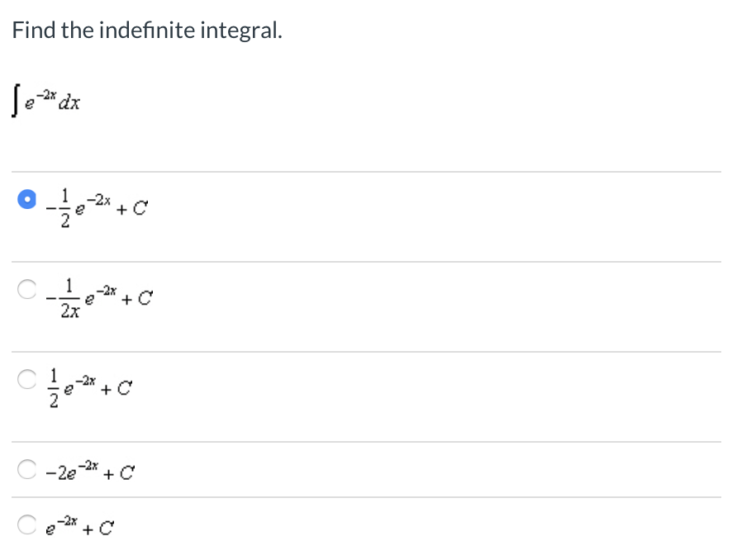Click the 'Find the indefinite integral.' heading

(147, 31)
